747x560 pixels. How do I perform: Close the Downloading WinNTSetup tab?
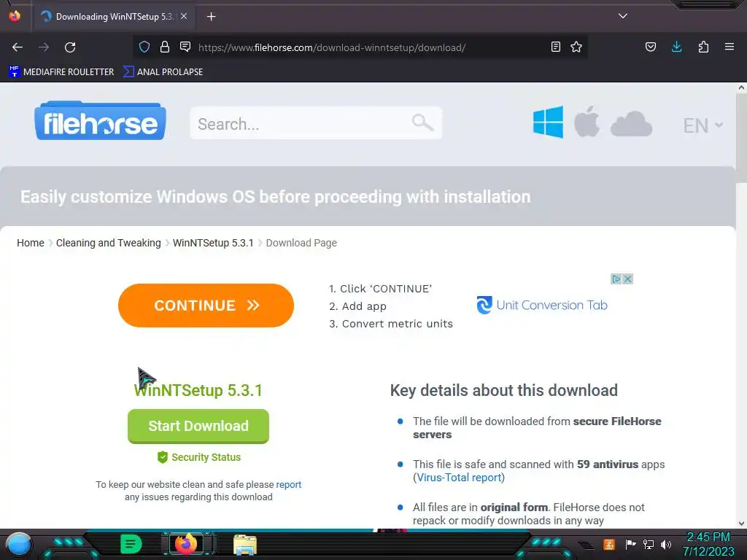[x=184, y=16]
